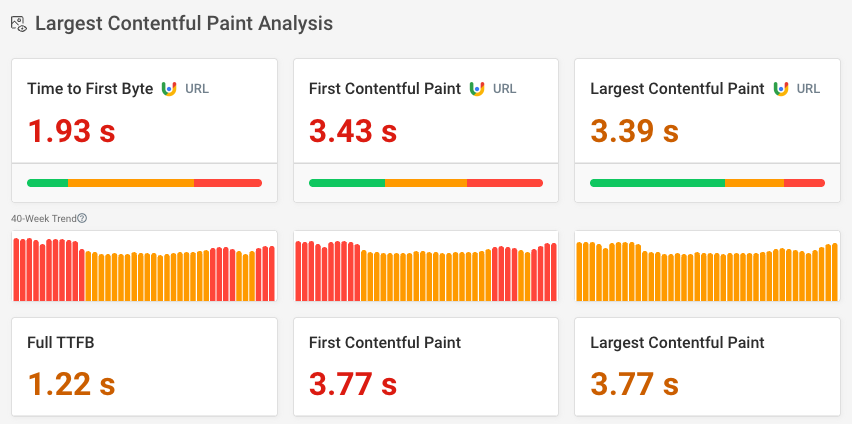Click the URL label on Time to First Byte

point(197,89)
